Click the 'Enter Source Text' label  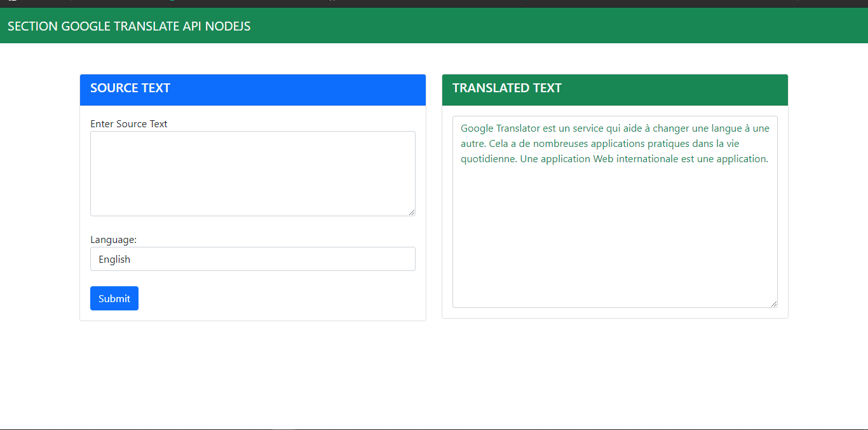click(x=129, y=123)
